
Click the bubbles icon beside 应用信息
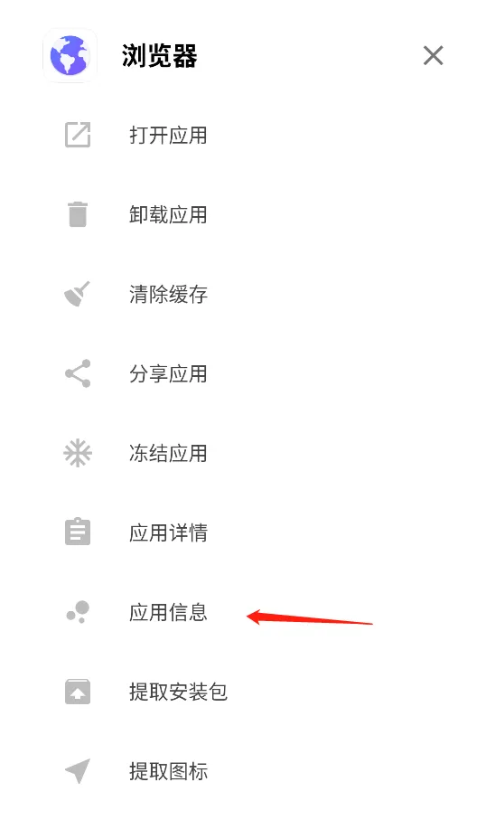tap(78, 612)
